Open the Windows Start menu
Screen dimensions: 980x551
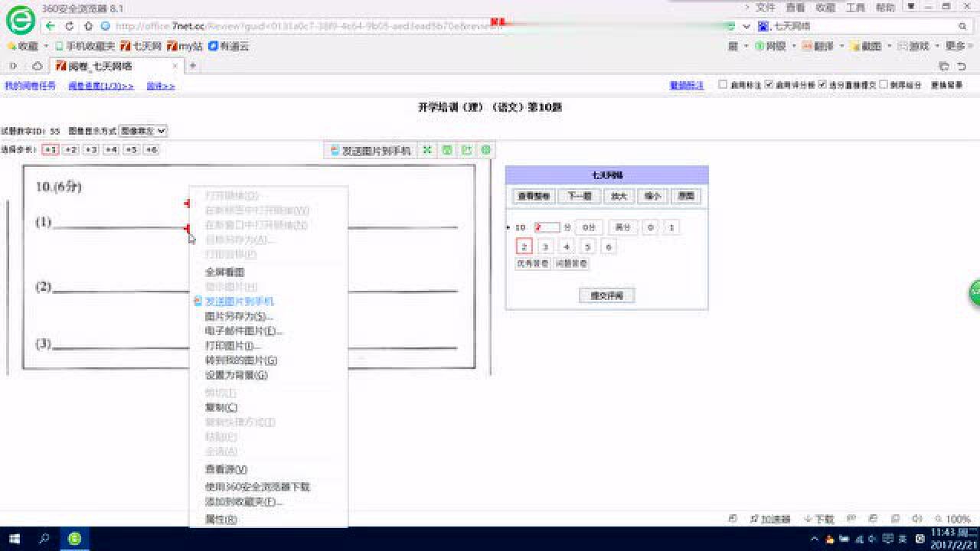click(x=14, y=539)
